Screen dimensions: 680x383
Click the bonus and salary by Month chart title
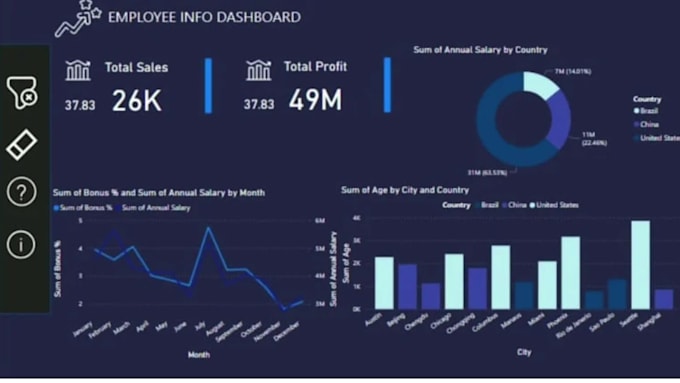tap(159, 193)
